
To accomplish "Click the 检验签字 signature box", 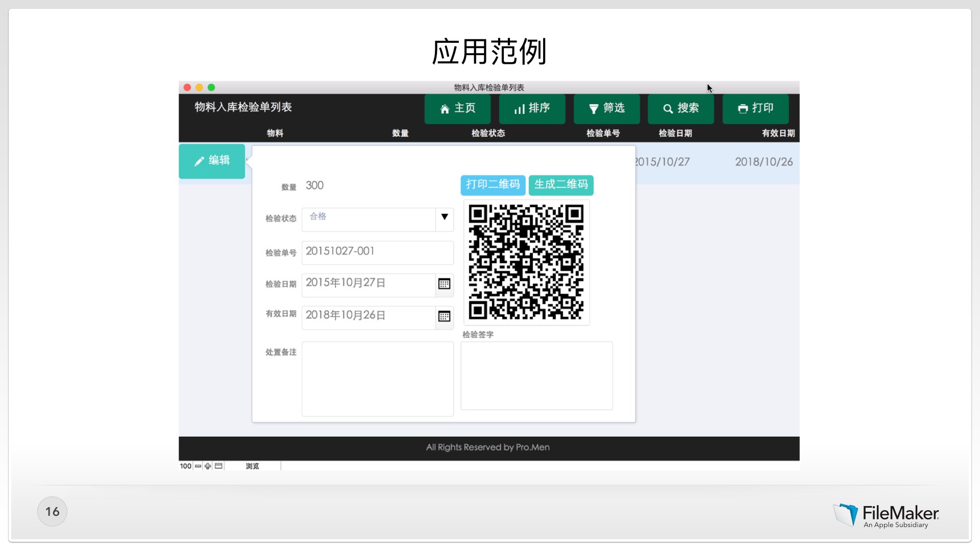I will 536,375.
